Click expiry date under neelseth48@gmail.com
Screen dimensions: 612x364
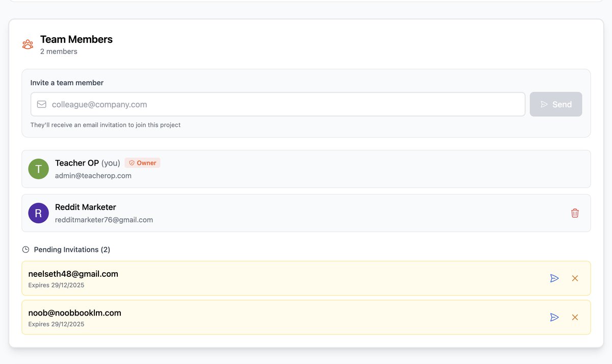coord(56,285)
